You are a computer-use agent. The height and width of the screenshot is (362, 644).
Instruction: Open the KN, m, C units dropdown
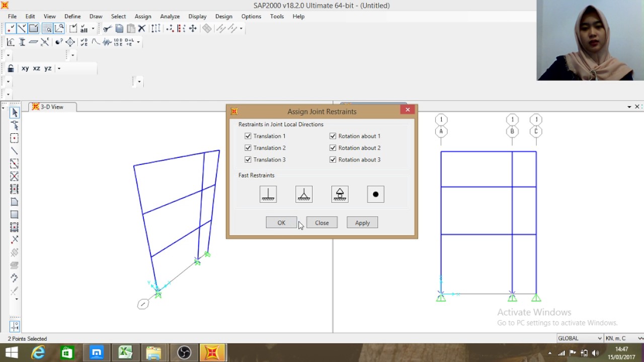point(624,338)
